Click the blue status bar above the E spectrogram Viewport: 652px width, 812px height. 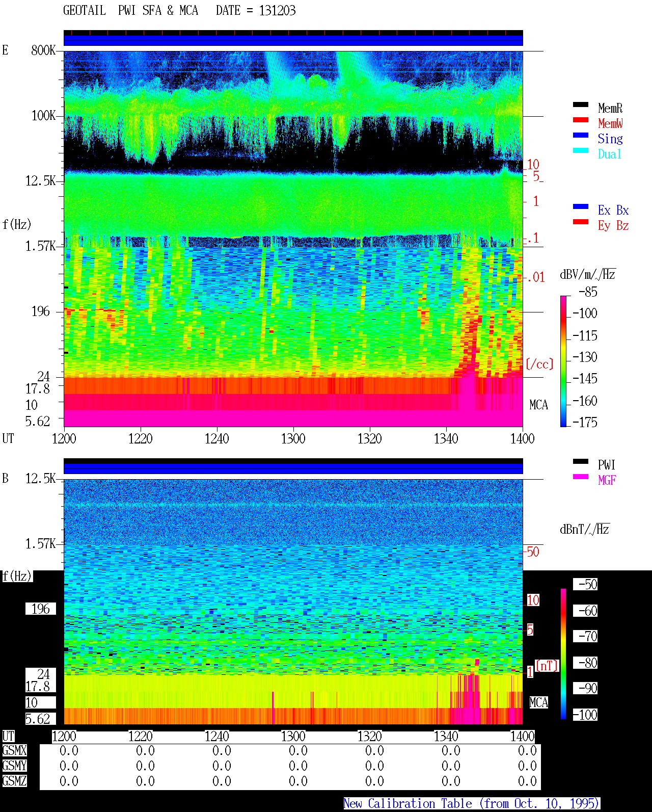click(x=293, y=40)
